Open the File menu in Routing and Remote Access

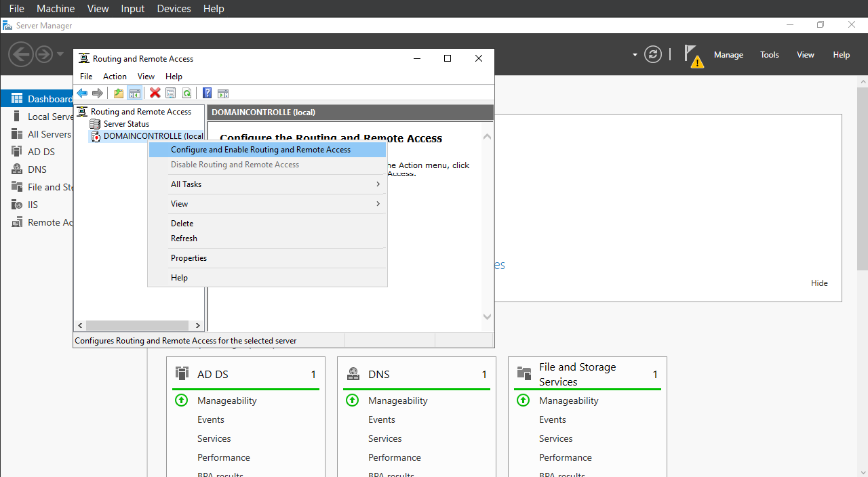[x=86, y=77]
